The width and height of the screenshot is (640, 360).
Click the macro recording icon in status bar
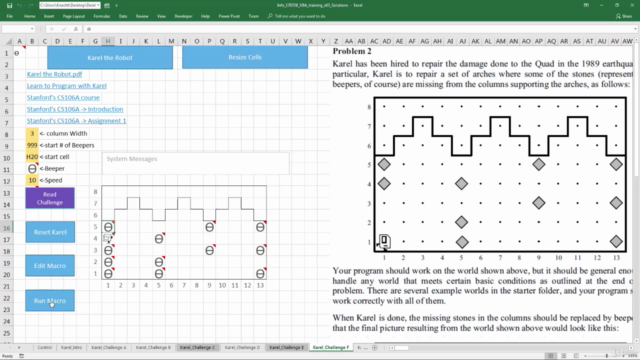point(22,356)
